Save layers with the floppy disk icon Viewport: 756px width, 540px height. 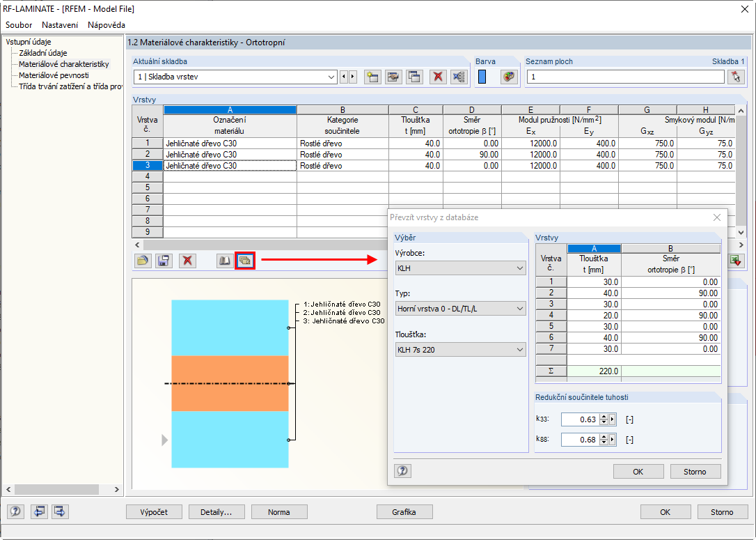point(164,261)
